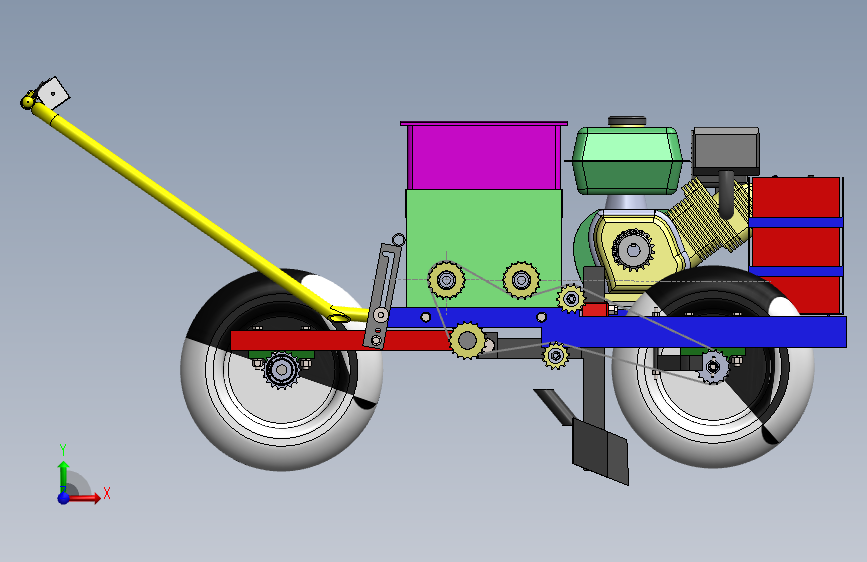
Task: Select the finned engine cylinder head
Action: click(708, 216)
